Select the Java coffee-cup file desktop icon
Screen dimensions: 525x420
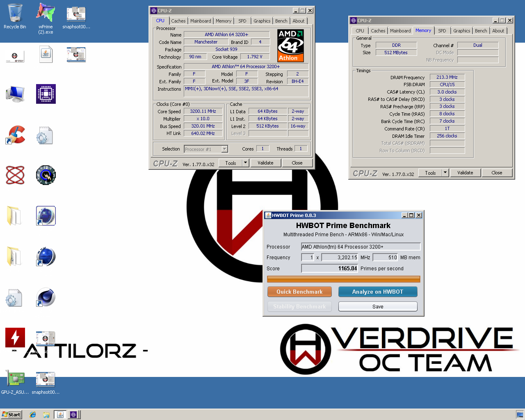46,54
